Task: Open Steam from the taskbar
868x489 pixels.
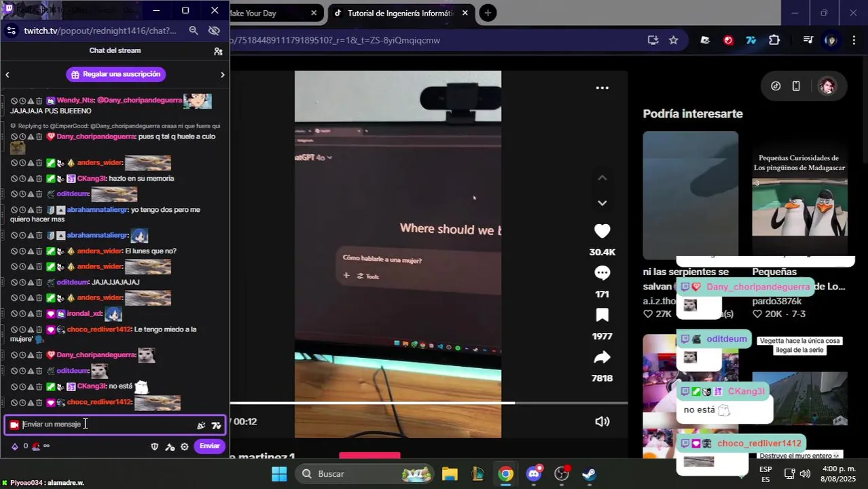Action: click(589, 473)
